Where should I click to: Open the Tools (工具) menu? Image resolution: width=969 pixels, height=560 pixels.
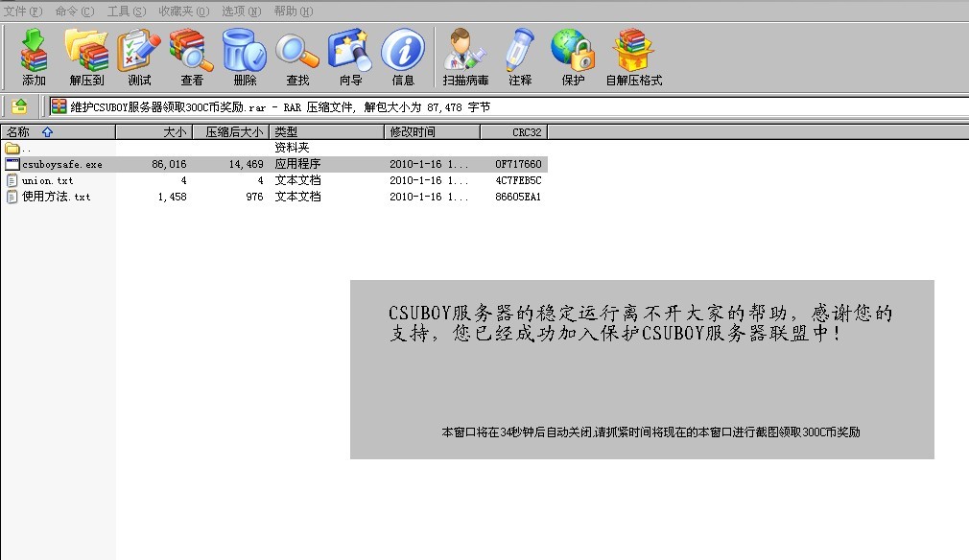(x=127, y=12)
